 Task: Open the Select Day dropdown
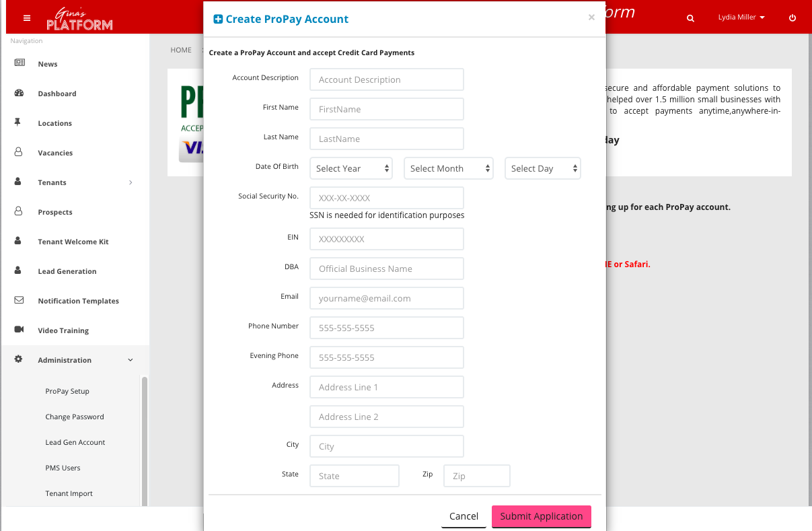(x=543, y=168)
